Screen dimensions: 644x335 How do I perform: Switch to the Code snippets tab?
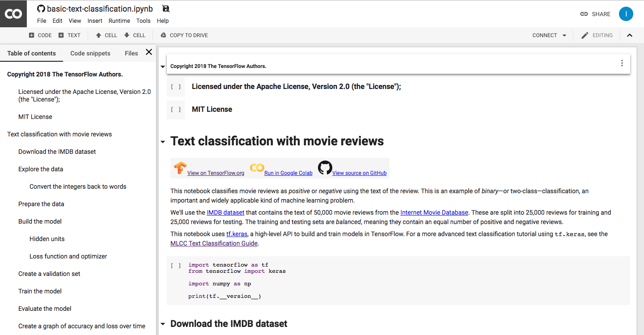(90, 53)
